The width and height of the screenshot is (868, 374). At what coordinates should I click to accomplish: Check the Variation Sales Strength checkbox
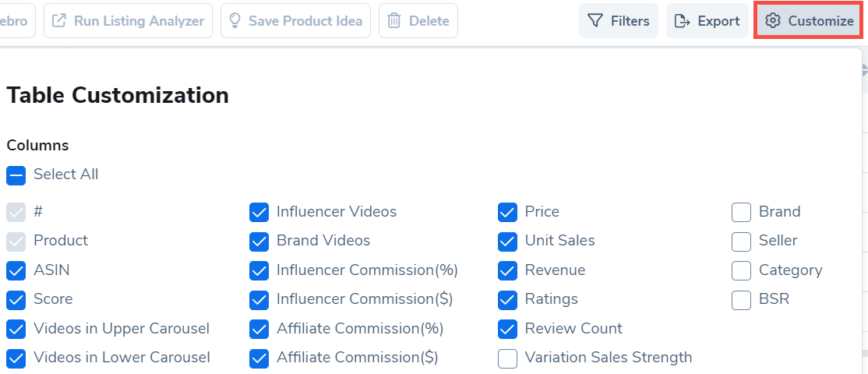point(508,358)
